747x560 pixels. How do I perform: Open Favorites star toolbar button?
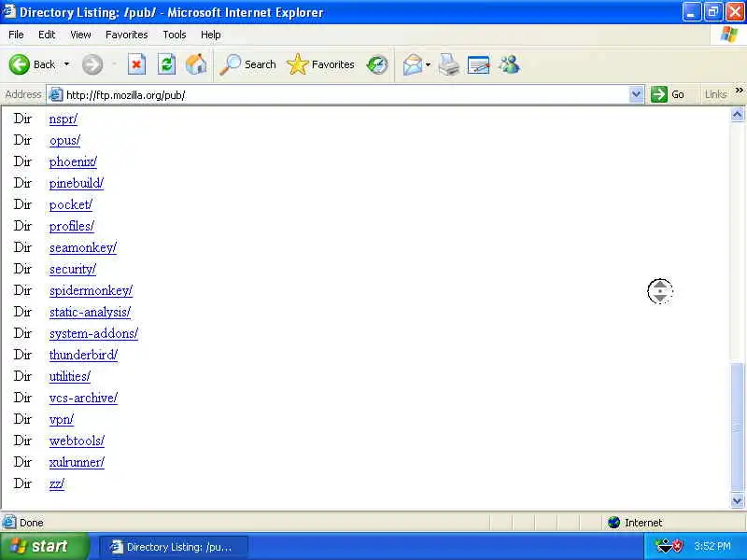(320, 64)
